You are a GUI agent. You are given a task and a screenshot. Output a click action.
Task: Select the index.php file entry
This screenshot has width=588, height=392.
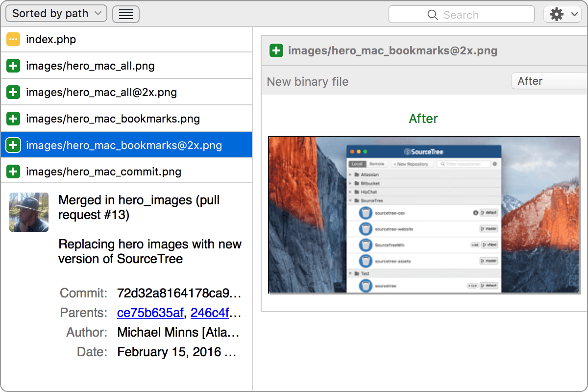click(x=98, y=39)
